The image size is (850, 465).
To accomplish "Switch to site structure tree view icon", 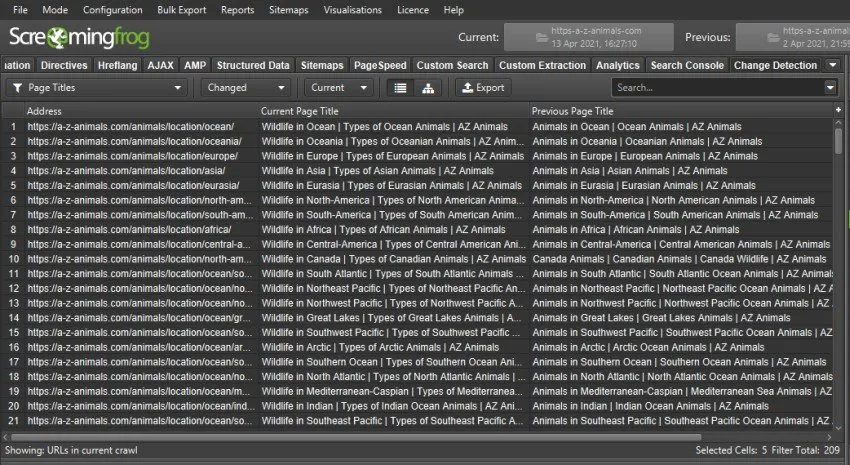I will (428, 88).
